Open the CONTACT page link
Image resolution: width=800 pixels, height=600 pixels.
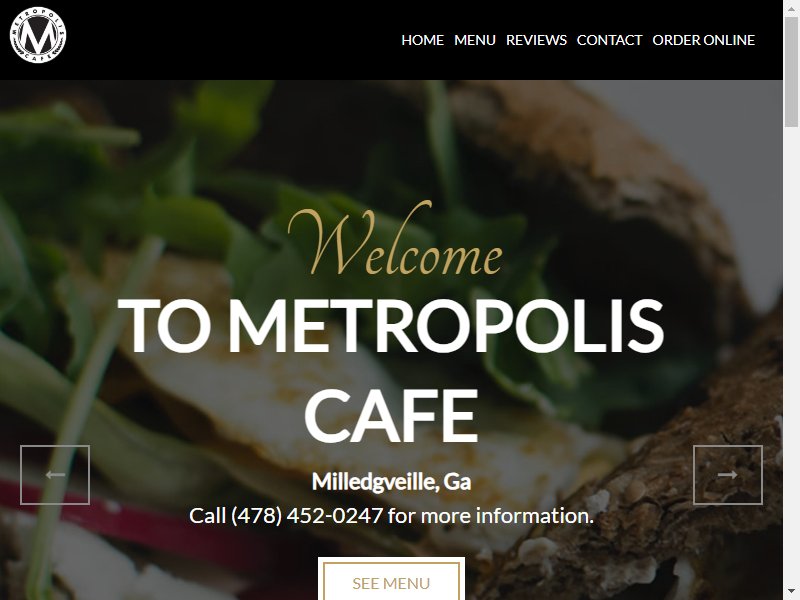(609, 40)
